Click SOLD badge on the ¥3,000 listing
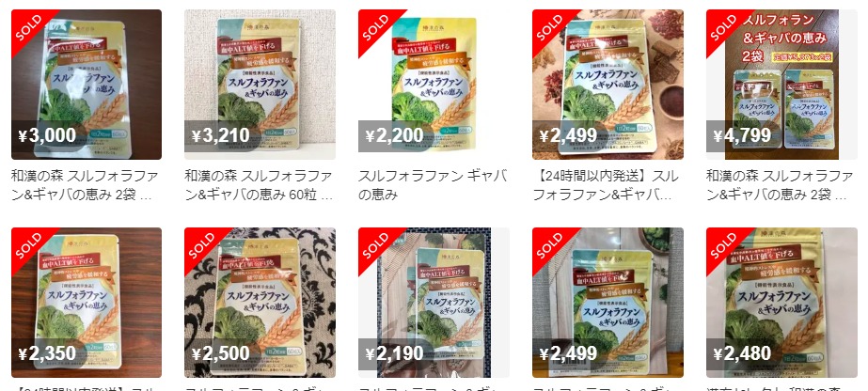868x391 pixels. [x=29, y=27]
